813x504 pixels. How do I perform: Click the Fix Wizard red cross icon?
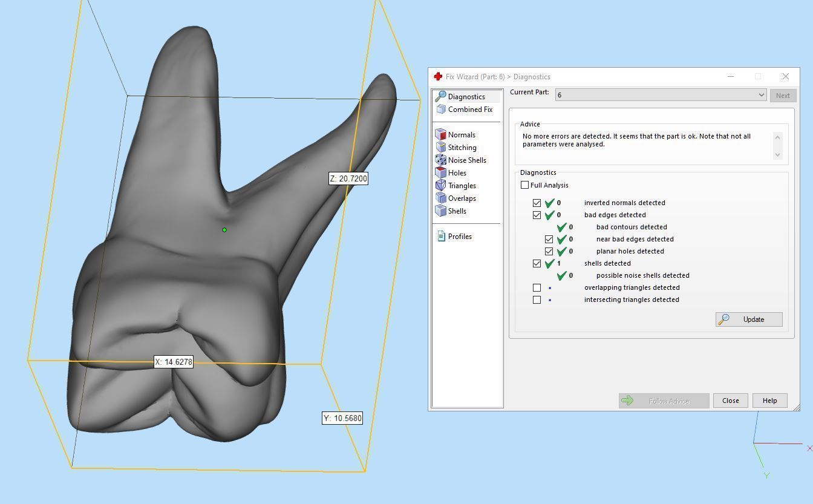coord(438,77)
